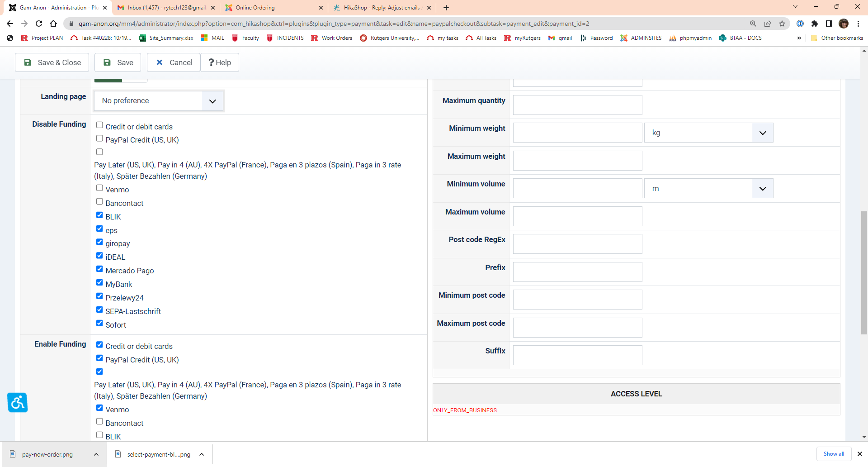
Task: Click the Maximum quantity input field
Action: [x=577, y=105]
